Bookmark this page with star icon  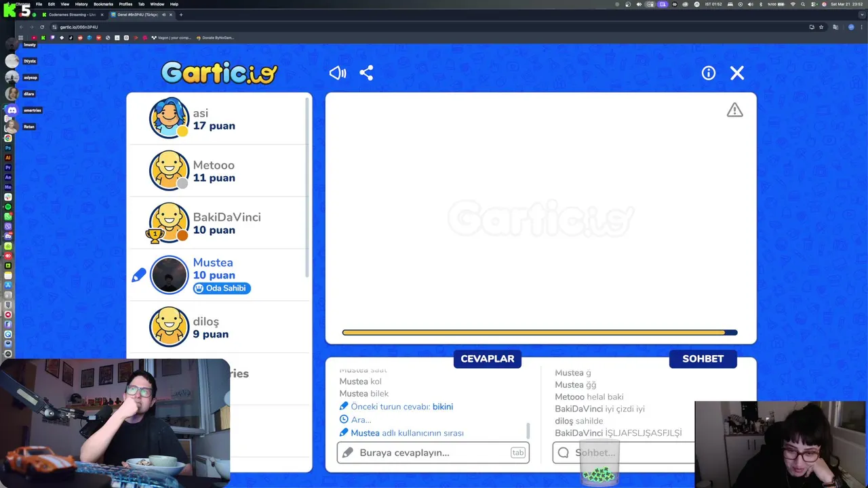[x=821, y=27]
